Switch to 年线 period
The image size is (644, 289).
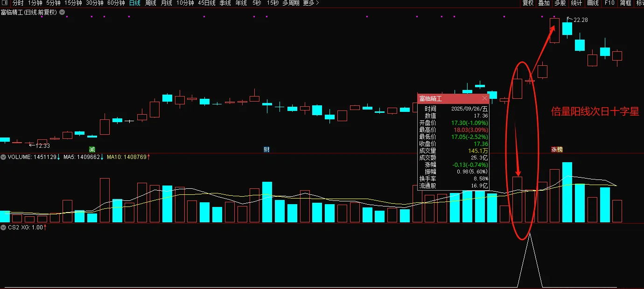pos(241,3)
